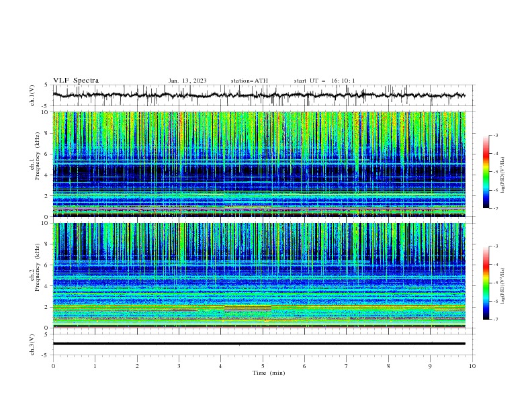The width and height of the screenshot is (532, 411).
Task: Click time axis tick label "4"
Action: click(220, 366)
